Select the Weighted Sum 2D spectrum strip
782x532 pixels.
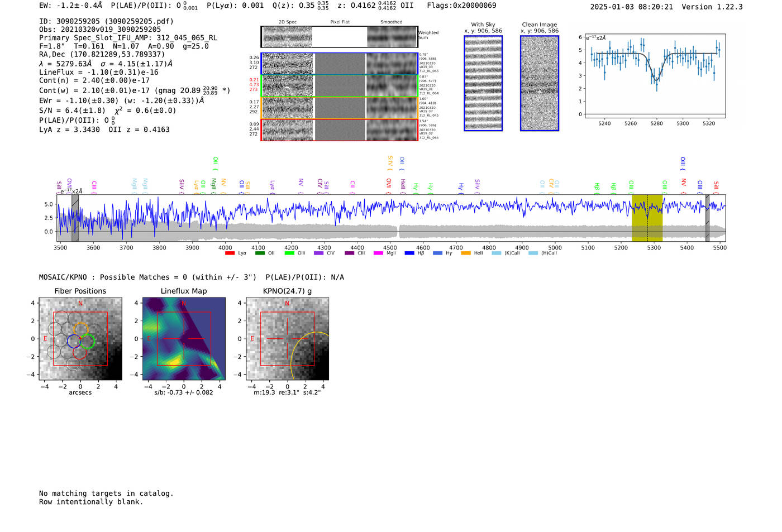pyautogui.click(x=340, y=37)
